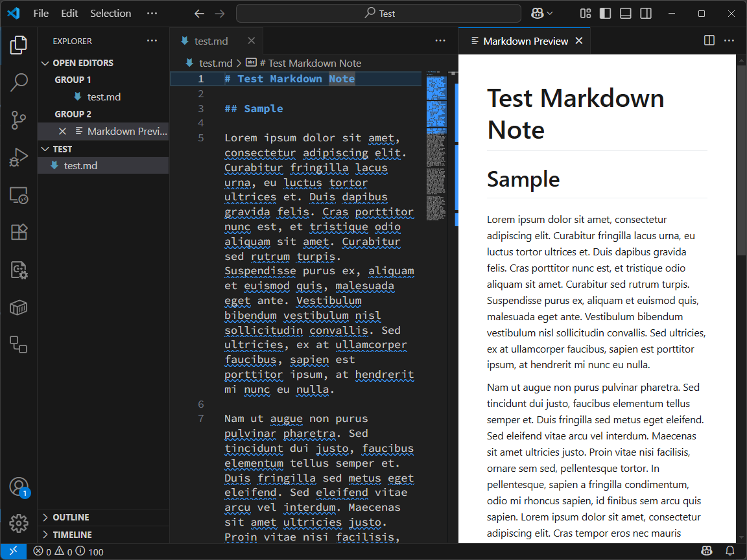
Task: Open Copilot status icon in status bar
Action: 707,552
